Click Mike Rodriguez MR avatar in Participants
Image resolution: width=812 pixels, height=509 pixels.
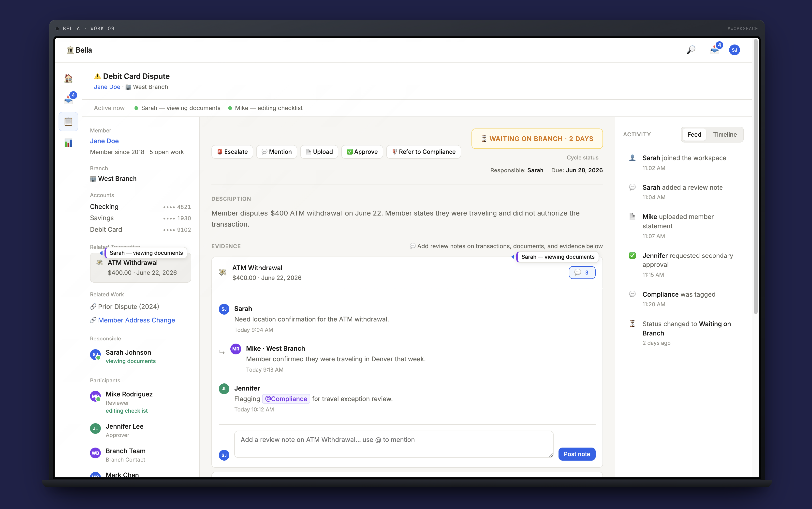[96, 396]
